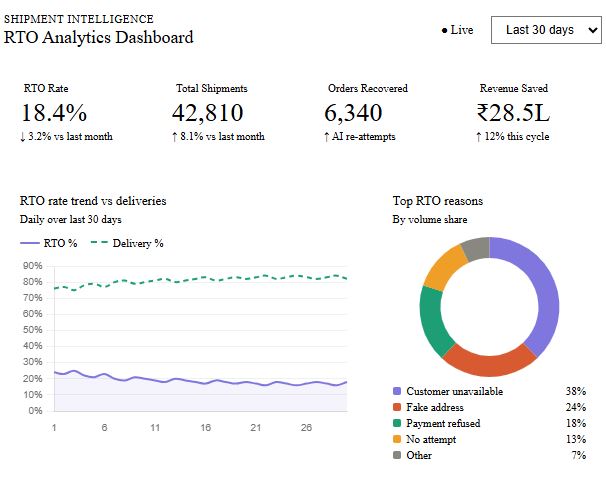
Task: Click the day 1 x-axis label
Action: coord(54,428)
